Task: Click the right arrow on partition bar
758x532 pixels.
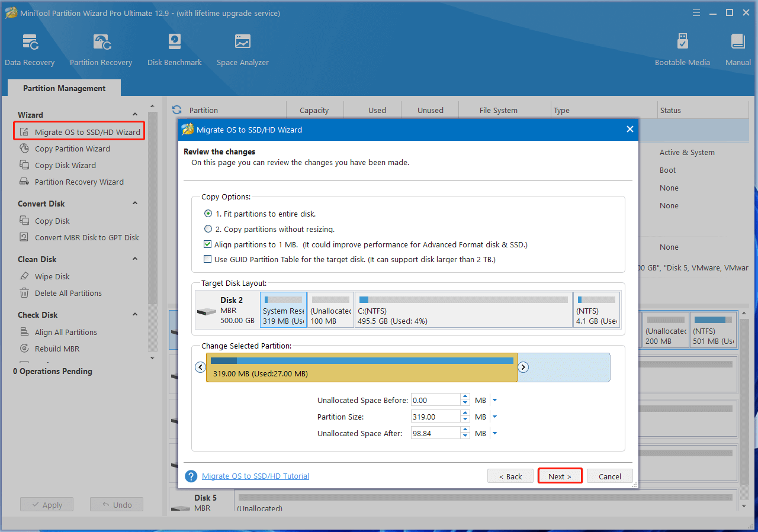Action: [x=523, y=367]
